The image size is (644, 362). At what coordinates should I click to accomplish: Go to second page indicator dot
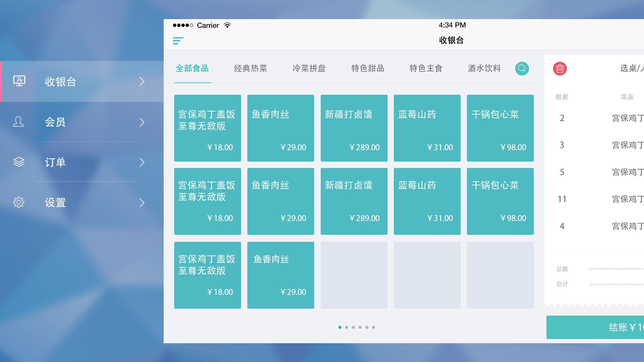346,327
